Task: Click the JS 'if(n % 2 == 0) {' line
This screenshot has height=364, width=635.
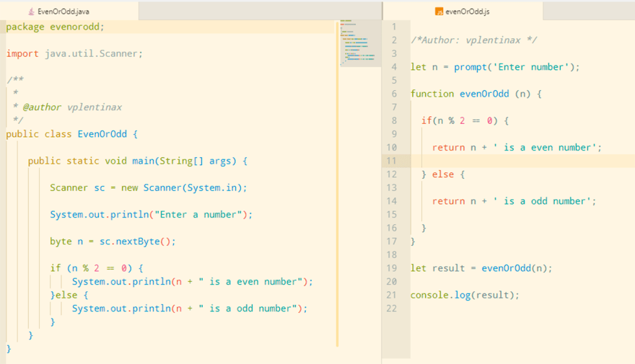Action: [x=465, y=120]
